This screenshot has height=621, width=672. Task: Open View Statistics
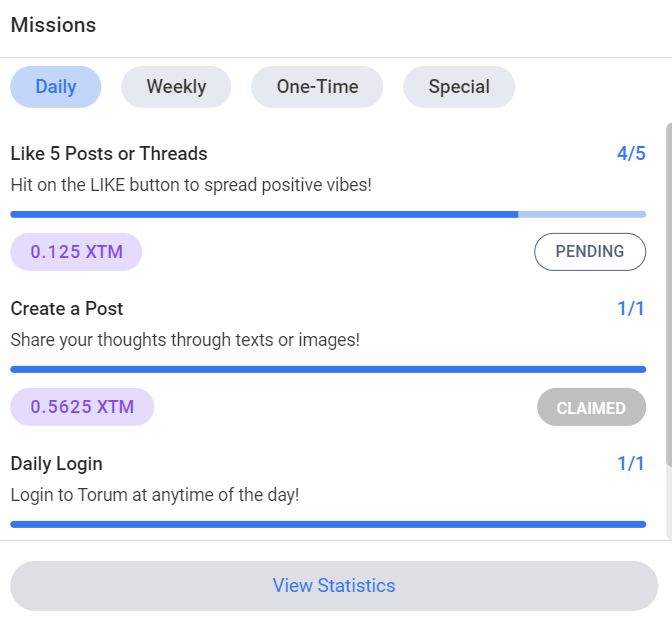point(334,586)
